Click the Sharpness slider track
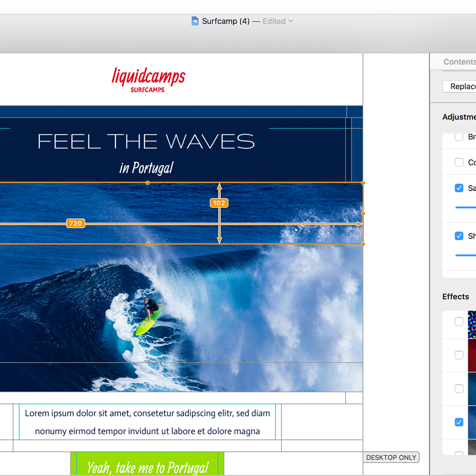Screen dimensions: 476x476 pyautogui.click(x=466, y=255)
